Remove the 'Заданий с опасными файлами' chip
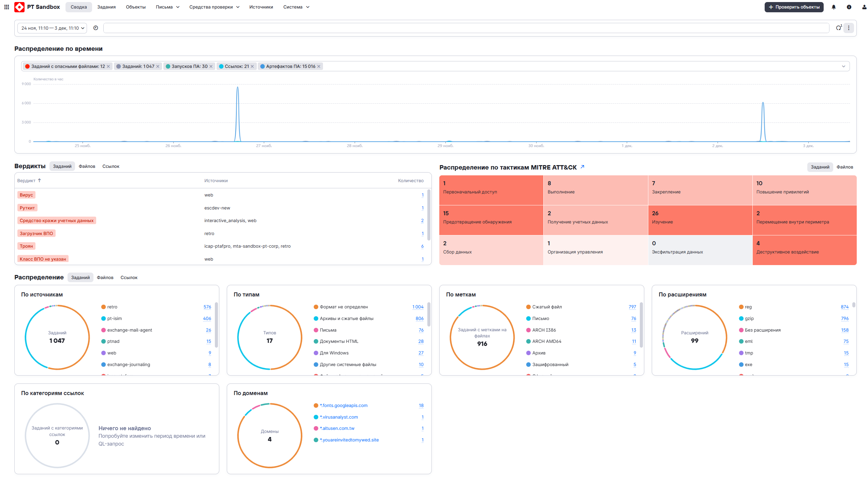Viewport: 868px width, 480px height. (108, 67)
